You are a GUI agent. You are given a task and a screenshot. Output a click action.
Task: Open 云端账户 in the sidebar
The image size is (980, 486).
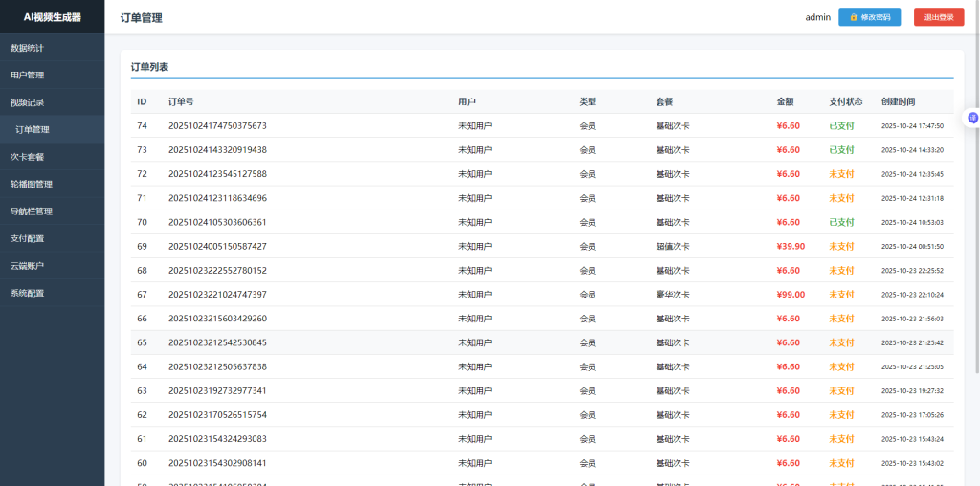tap(27, 266)
